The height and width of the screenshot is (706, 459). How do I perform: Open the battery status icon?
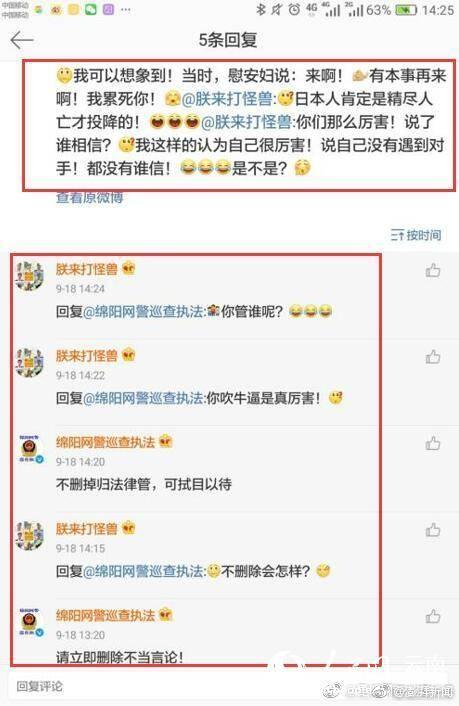pos(406,9)
